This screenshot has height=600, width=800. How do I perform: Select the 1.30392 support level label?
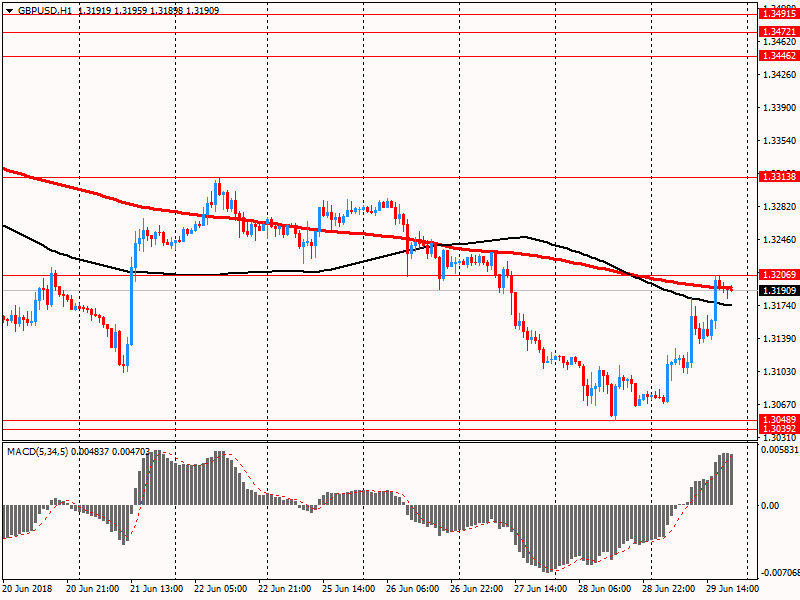779,429
